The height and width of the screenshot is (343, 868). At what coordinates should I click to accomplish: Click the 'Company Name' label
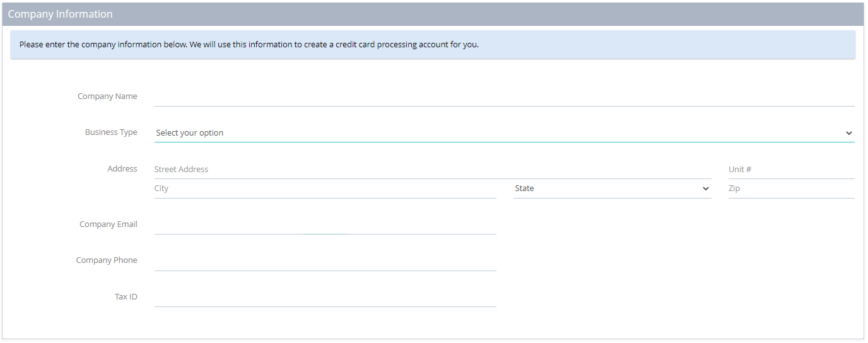tap(107, 96)
